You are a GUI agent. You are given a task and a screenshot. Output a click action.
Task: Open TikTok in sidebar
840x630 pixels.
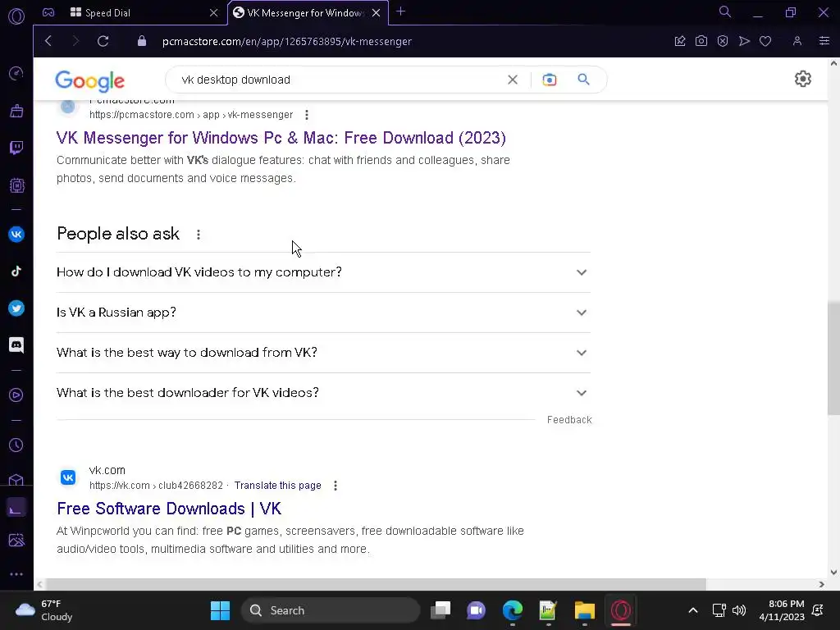[x=16, y=271]
